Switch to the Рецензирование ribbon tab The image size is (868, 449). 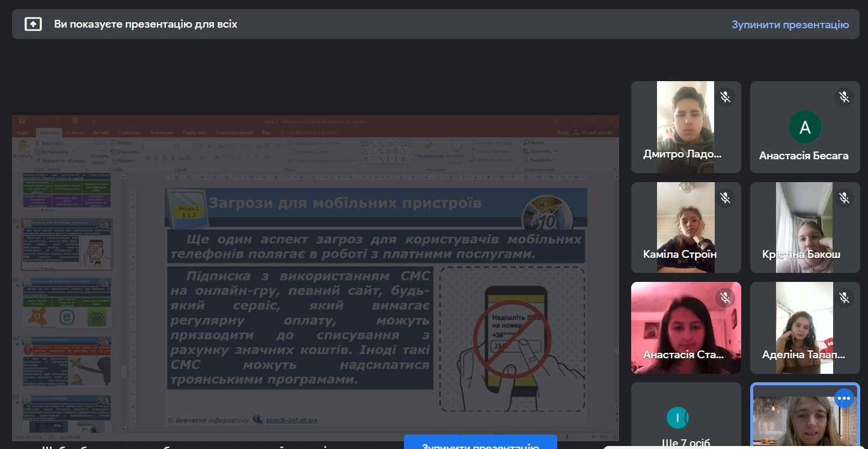(234, 132)
